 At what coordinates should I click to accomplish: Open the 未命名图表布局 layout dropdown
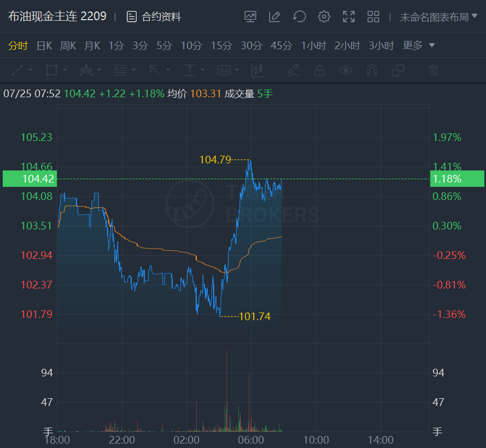[x=438, y=17]
